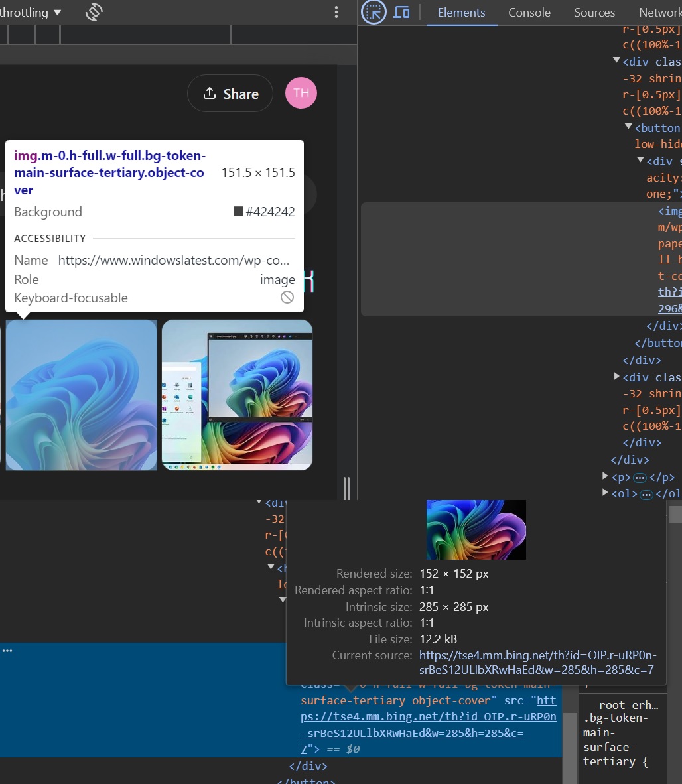Click the screen rotation icon
The height and width of the screenshot is (784, 682).
coord(94,12)
